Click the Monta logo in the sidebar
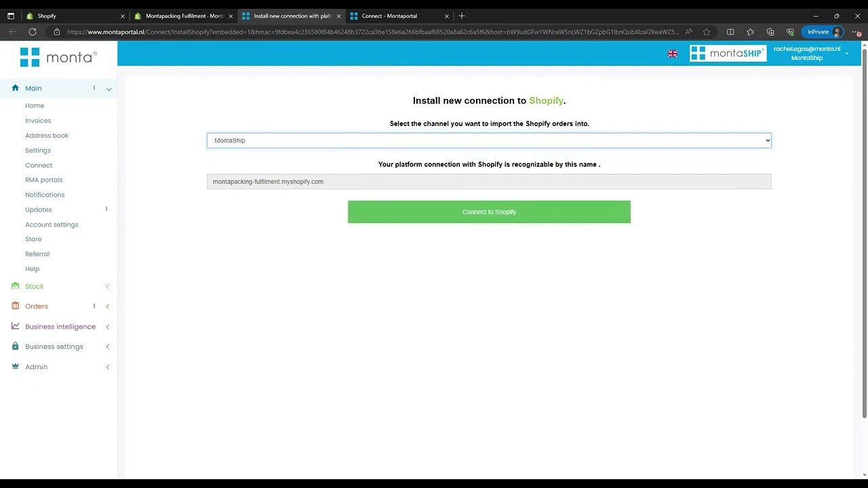Viewport: 868px width, 488px height. coord(58,57)
